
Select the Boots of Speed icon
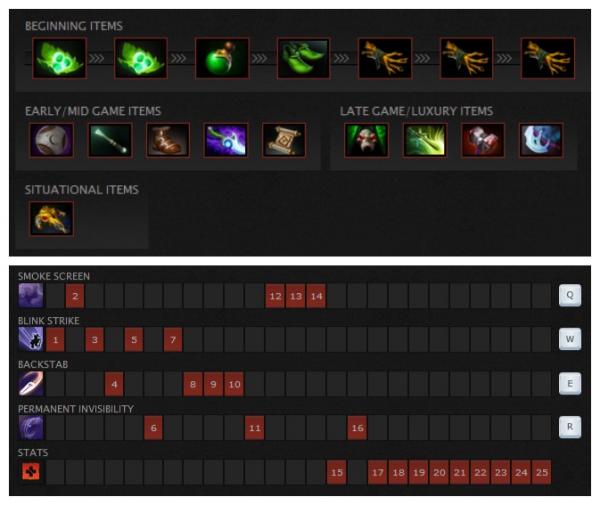[x=168, y=140]
